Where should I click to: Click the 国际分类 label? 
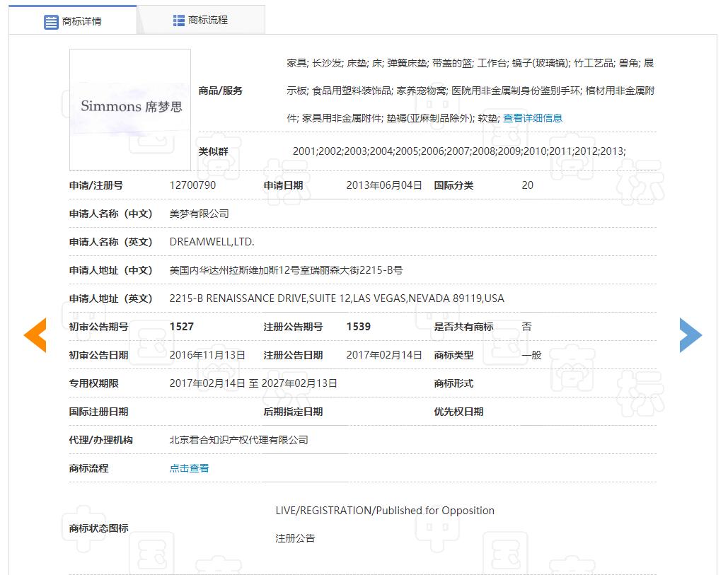pyautogui.click(x=453, y=185)
